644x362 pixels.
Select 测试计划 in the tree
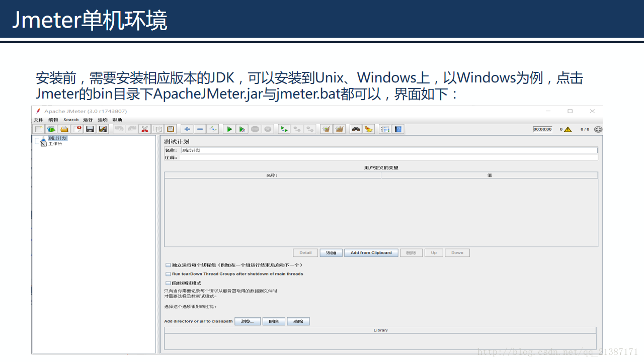click(57, 138)
